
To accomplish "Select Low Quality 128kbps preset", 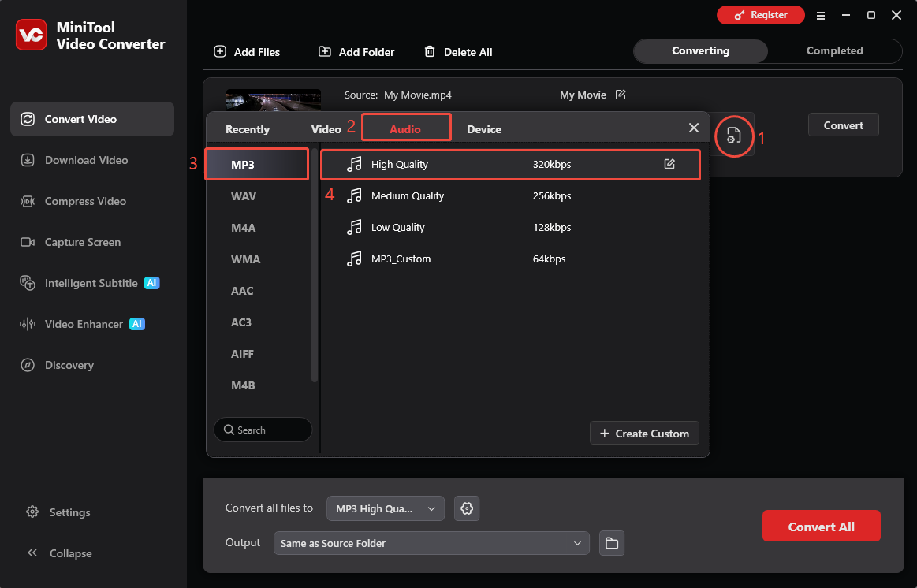I will pos(511,227).
